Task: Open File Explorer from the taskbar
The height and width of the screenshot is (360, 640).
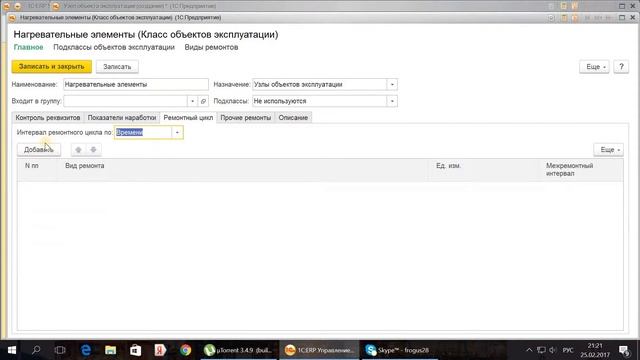Action: coord(110,350)
